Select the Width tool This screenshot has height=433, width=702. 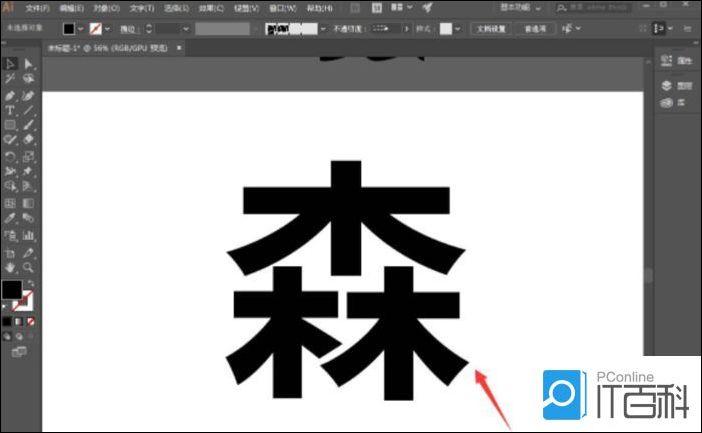pyautogui.click(x=10, y=171)
